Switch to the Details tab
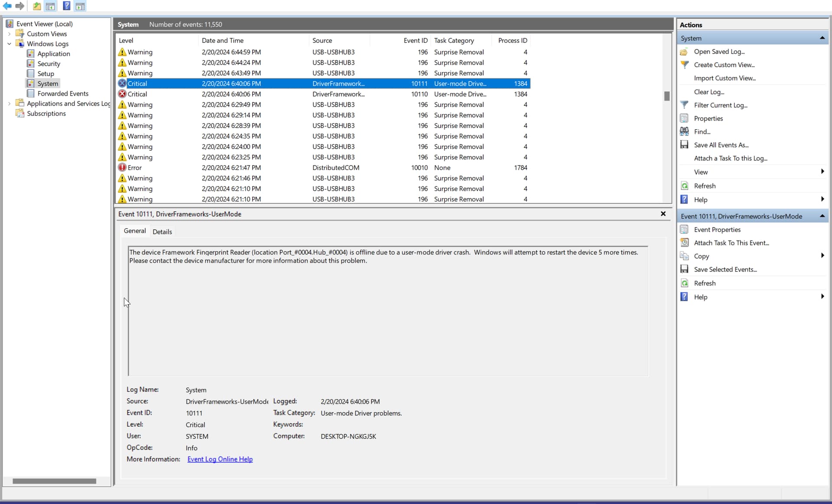 [162, 231]
